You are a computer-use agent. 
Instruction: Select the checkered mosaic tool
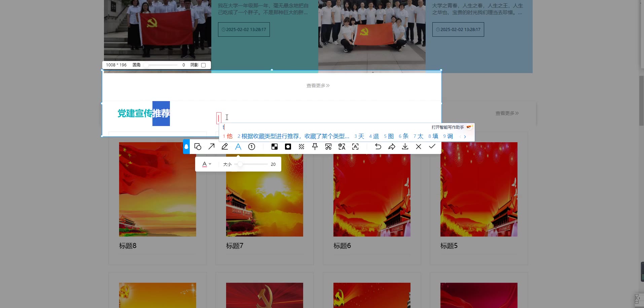[x=275, y=147]
